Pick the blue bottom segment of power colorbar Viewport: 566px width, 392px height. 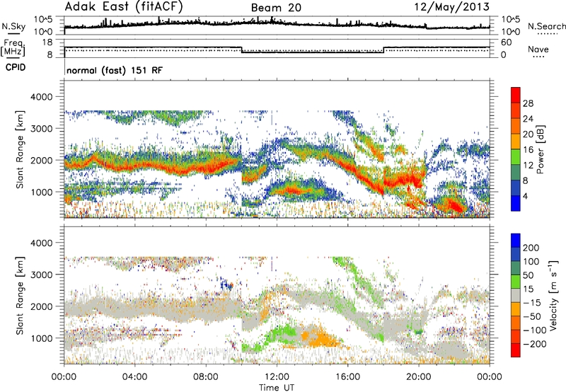516,203
